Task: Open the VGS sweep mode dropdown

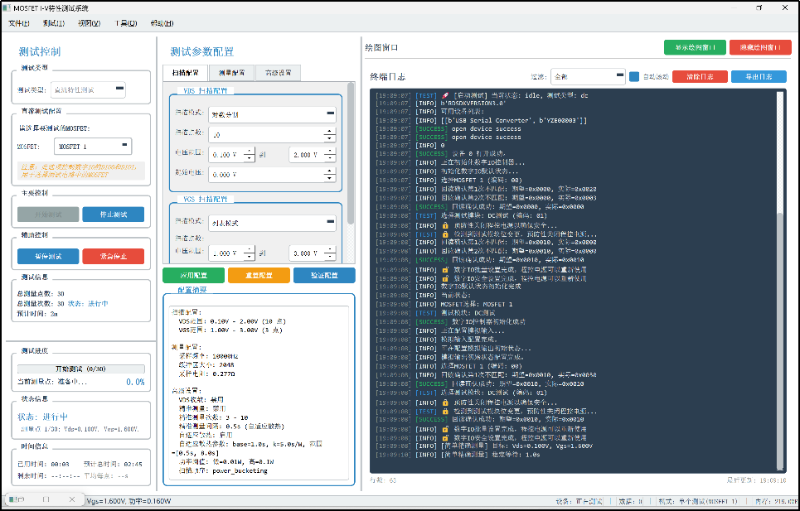Action: click(x=272, y=223)
